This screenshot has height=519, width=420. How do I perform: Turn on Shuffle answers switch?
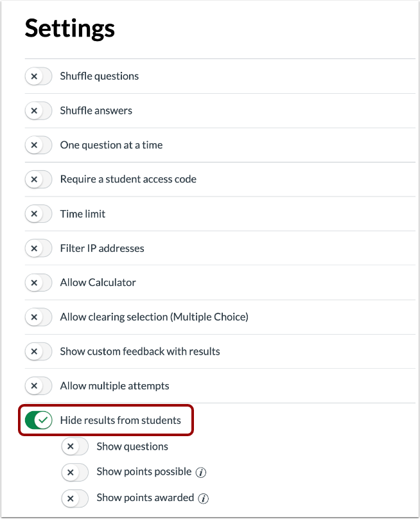click(38, 110)
